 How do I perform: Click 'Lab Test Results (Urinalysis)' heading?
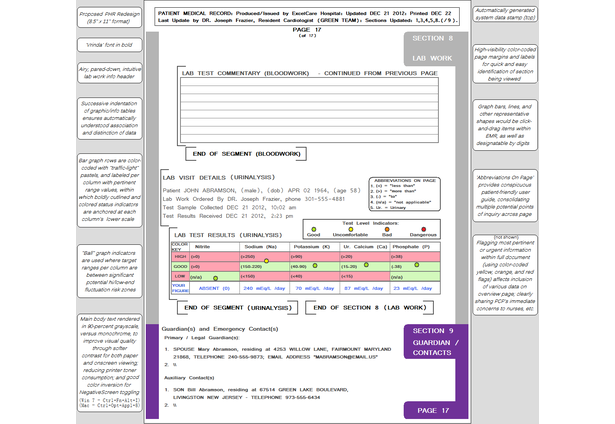228,235
